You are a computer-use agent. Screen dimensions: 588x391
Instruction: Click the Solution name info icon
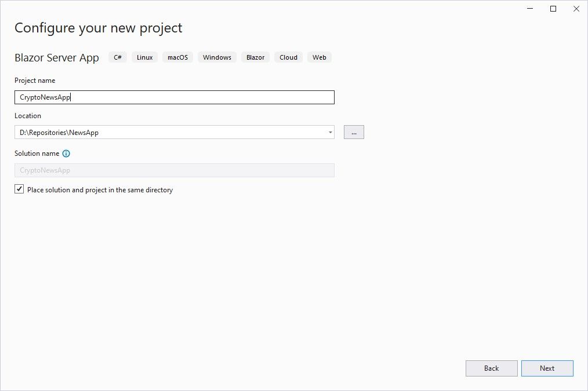[66, 154]
